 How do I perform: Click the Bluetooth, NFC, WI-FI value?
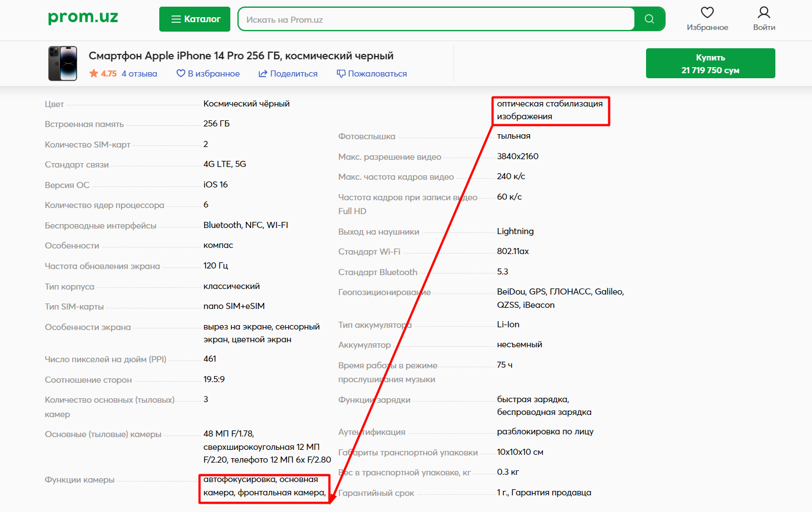246,225
